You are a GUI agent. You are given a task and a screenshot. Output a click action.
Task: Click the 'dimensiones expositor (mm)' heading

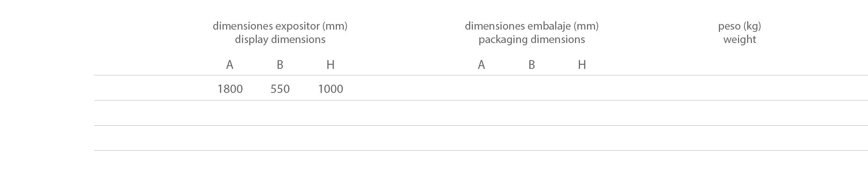point(280,26)
